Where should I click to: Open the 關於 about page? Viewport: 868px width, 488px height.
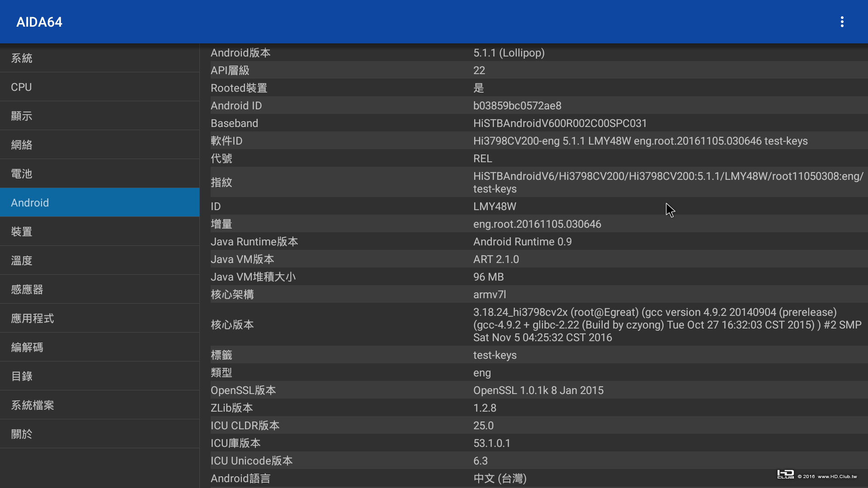(x=99, y=434)
